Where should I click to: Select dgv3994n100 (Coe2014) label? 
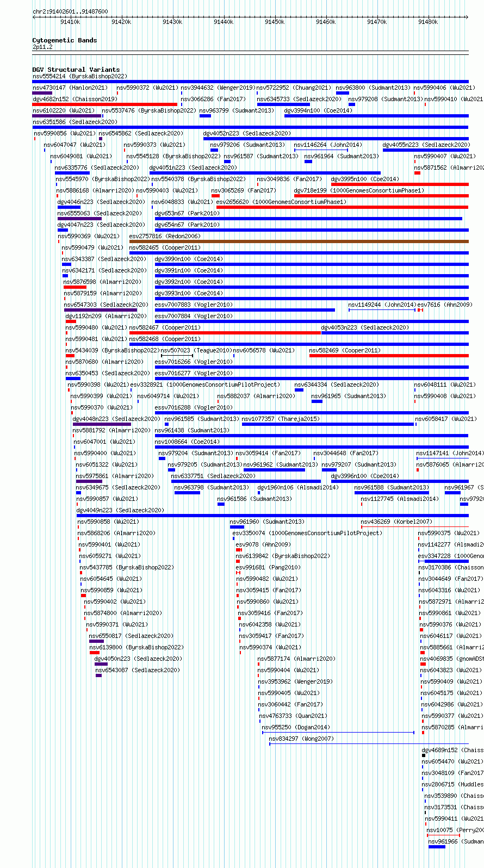(x=318, y=110)
